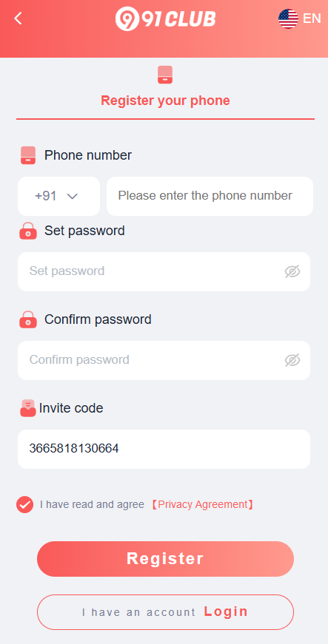Viewport: 328px width, 644px height.
Task: Open the EN language selector
Action: point(312,18)
